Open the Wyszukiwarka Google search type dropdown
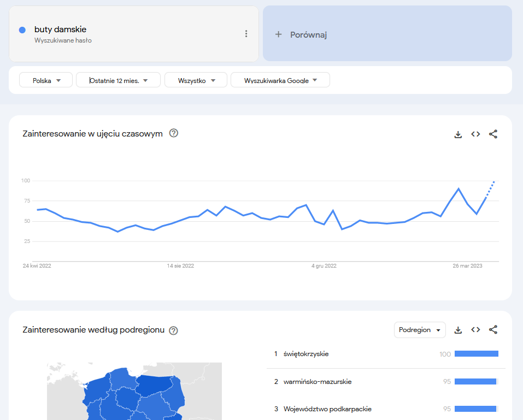 click(280, 79)
